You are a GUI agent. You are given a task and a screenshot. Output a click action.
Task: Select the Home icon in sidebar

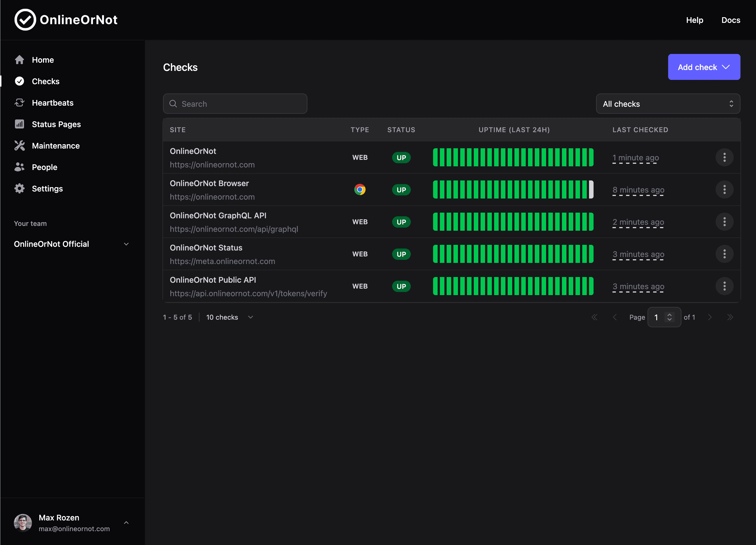pyautogui.click(x=19, y=60)
